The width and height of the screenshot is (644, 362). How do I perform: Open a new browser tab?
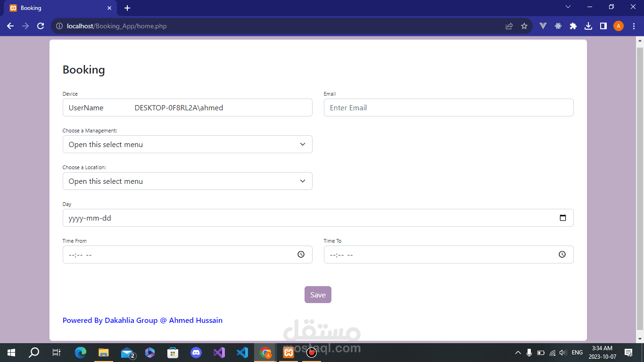(127, 8)
